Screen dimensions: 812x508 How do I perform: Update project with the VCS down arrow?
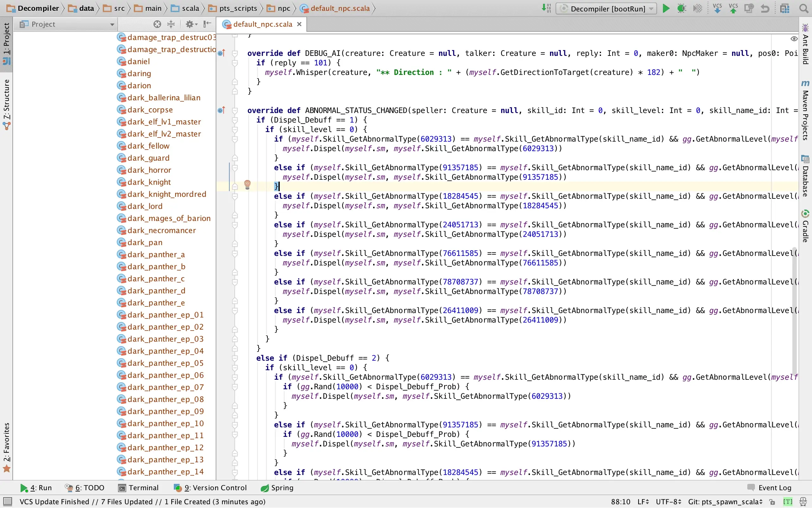point(717,8)
